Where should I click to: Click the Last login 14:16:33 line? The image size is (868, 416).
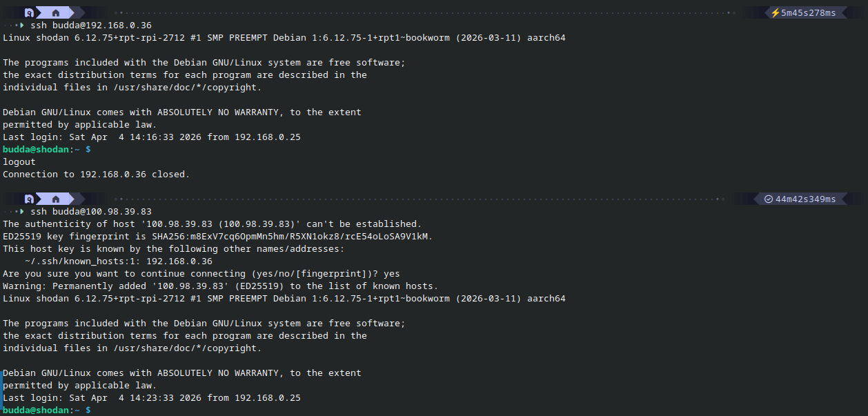click(152, 137)
